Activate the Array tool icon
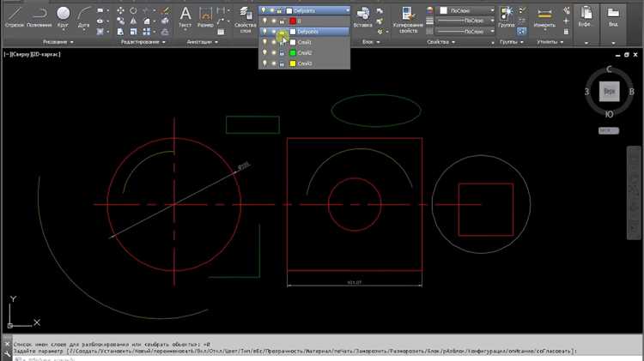The width and height of the screenshot is (644, 361). coord(147,32)
